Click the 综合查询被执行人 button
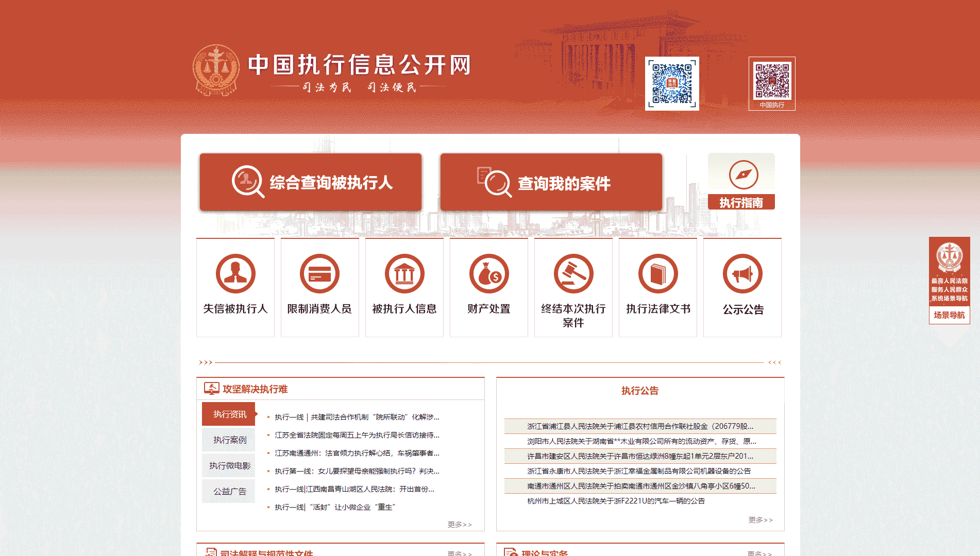The width and height of the screenshot is (980, 556). (311, 182)
